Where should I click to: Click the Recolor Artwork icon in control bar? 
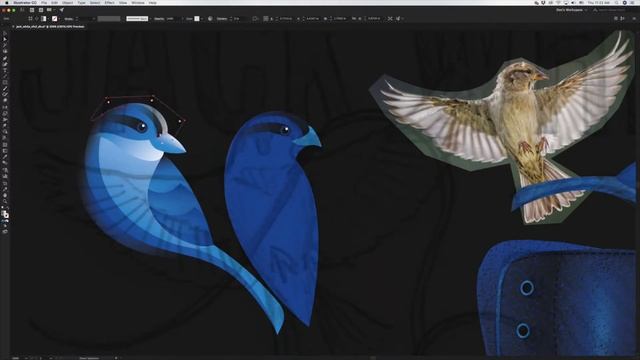(x=210, y=19)
